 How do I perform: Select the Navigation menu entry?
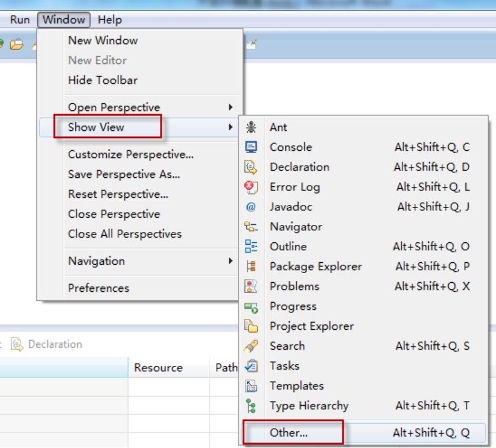click(x=139, y=261)
